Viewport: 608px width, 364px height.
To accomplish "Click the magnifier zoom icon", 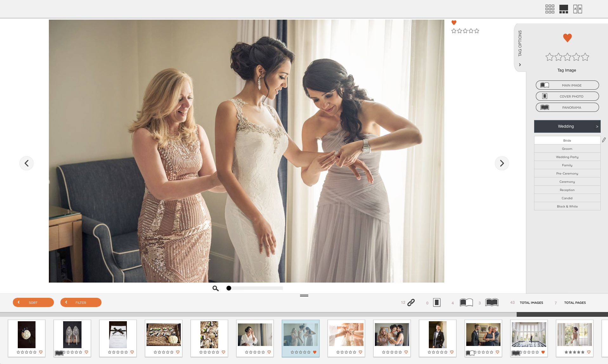I will (215, 288).
